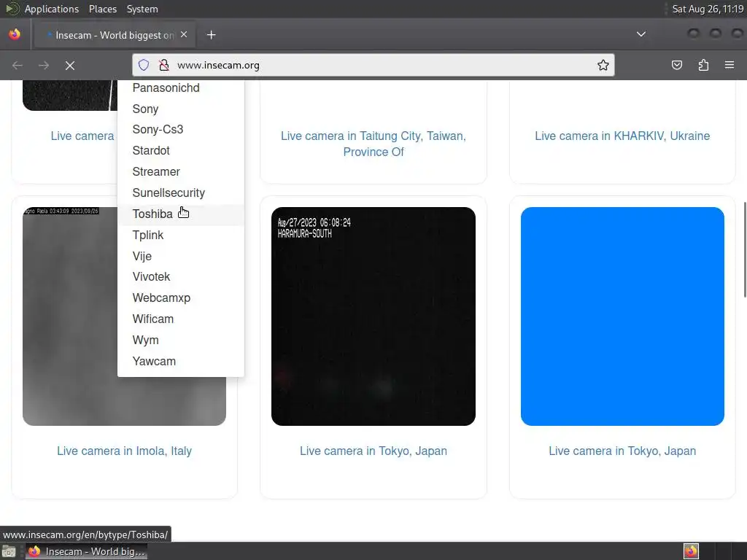Bookmark this page with the star
Image resolution: width=747 pixels, height=560 pixels.
603,65
